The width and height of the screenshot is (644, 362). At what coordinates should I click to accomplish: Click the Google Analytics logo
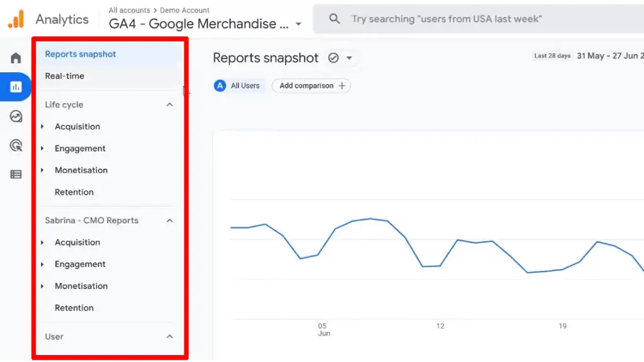[16, 19]
